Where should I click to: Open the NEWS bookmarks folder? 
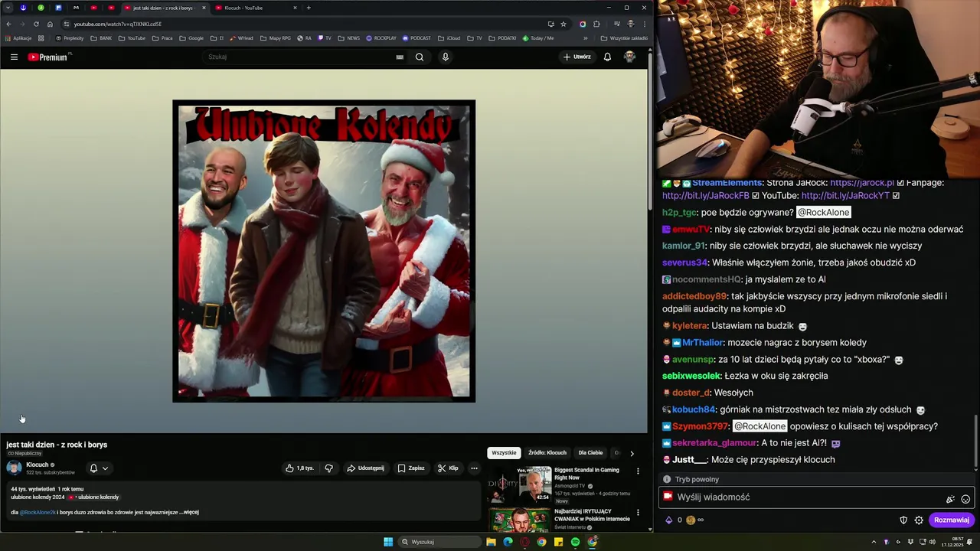348,38
